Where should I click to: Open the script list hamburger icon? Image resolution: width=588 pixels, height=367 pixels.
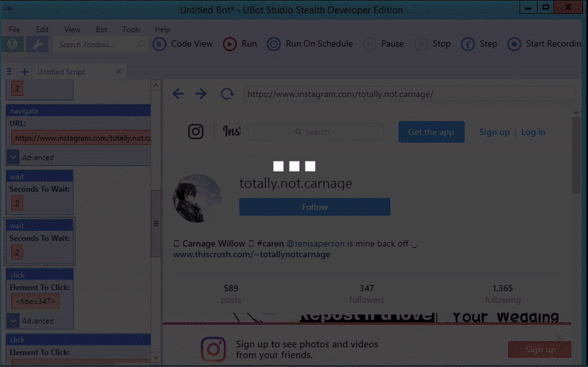point(9,71)
